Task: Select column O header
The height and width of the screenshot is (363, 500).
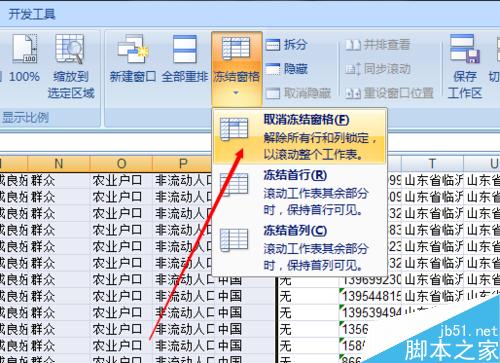Action: click(x=121, y=164)
